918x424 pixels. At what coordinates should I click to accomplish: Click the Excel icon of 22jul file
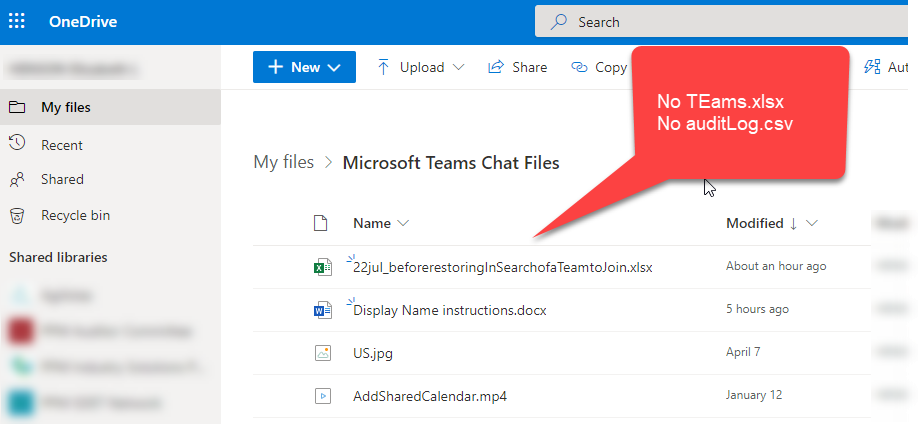pos(322,268)
